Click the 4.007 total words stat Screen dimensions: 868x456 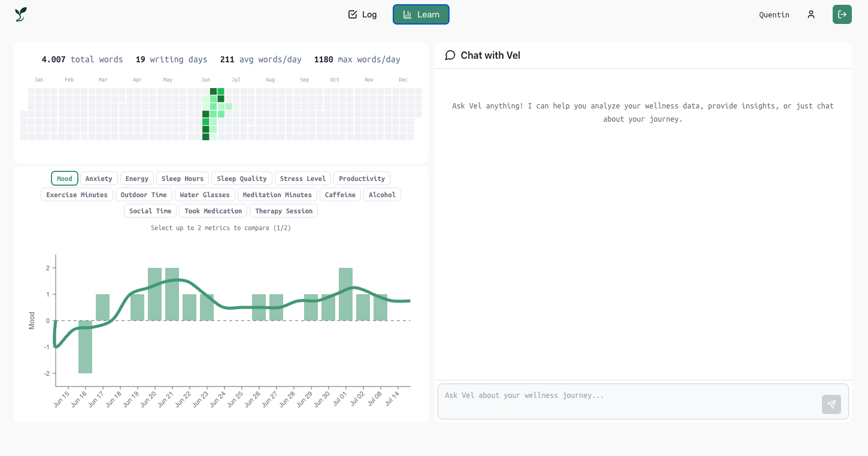tap(82, 59)
